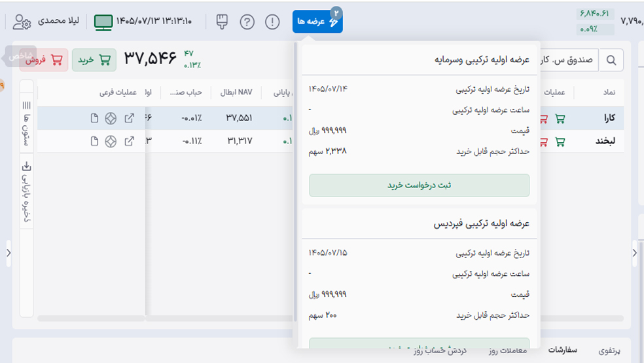Click the circular chart icon in کارا row
The height and width of the screenshot is (363, 644).
[111, 119]
